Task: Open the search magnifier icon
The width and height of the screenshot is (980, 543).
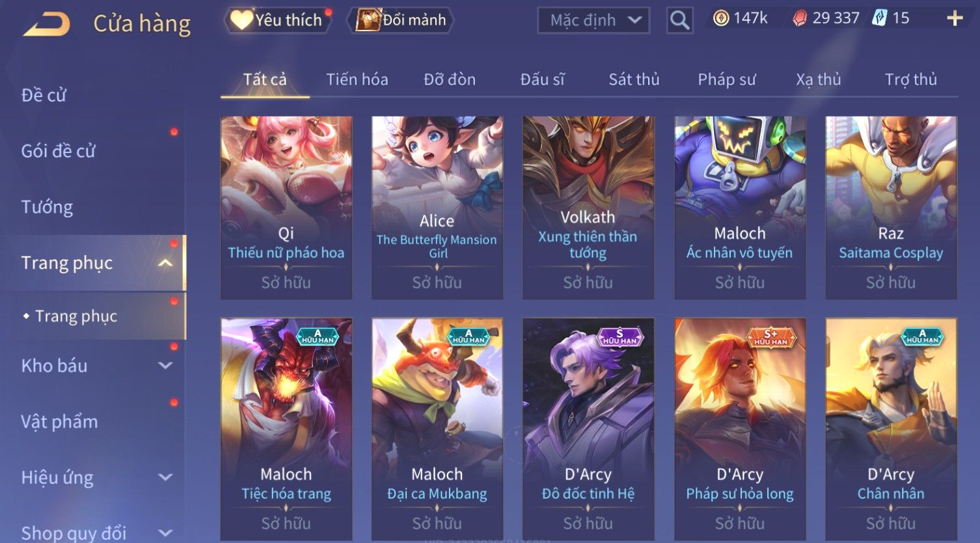Action: click(679, 20)
